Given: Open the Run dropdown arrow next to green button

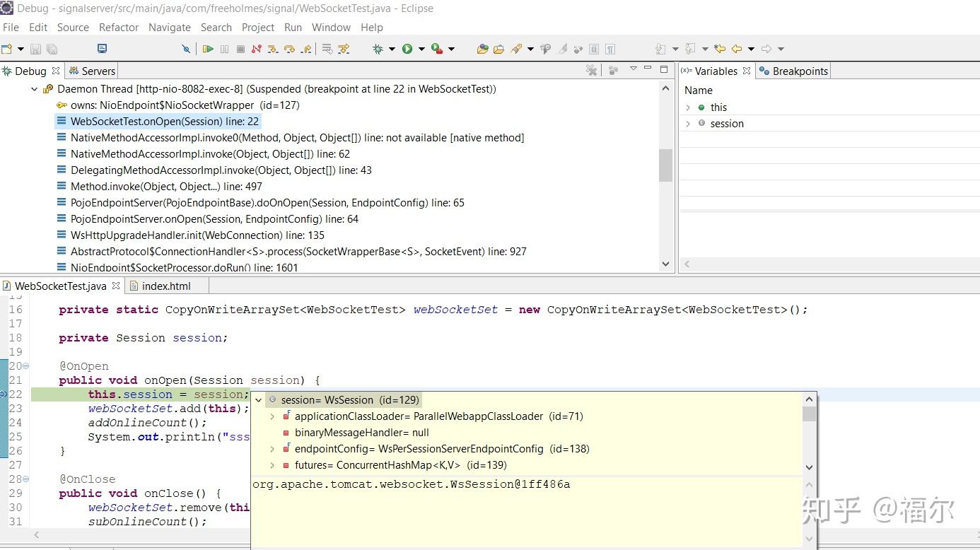Looking at the screenshot, I should [421, 49].
